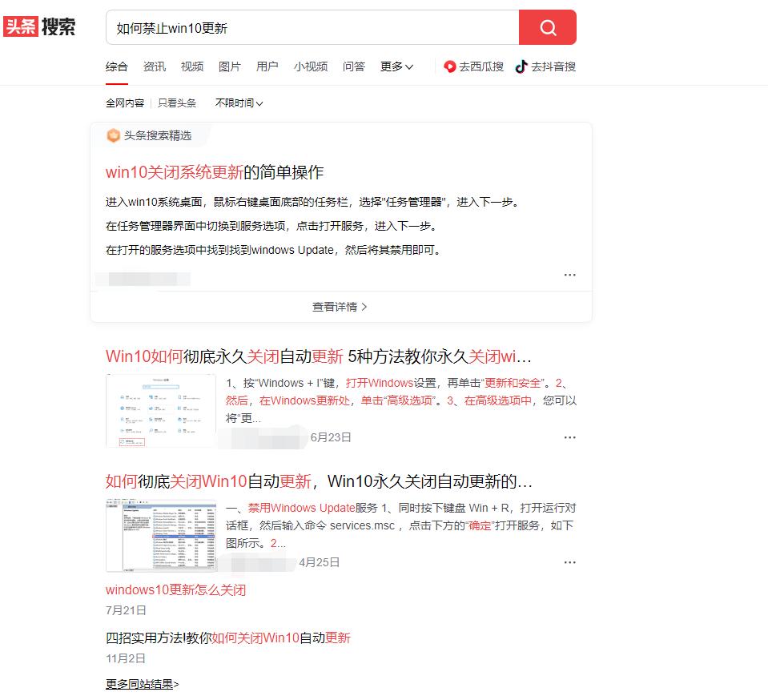The width and height of the screenshot is (768, 700).
Task: Open more options (...) on featured answer card
Action: click(x=569, y=275)
